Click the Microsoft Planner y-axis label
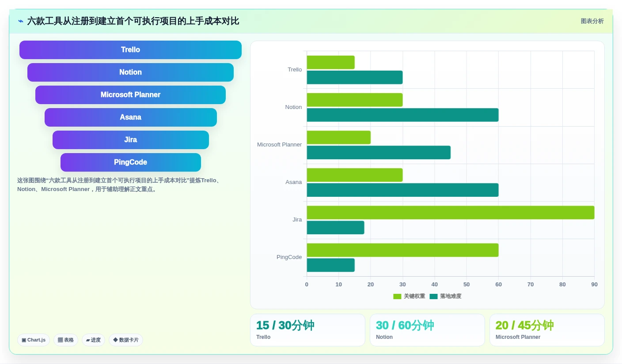This screenshot has width=622, height=364. coord(279,145)
